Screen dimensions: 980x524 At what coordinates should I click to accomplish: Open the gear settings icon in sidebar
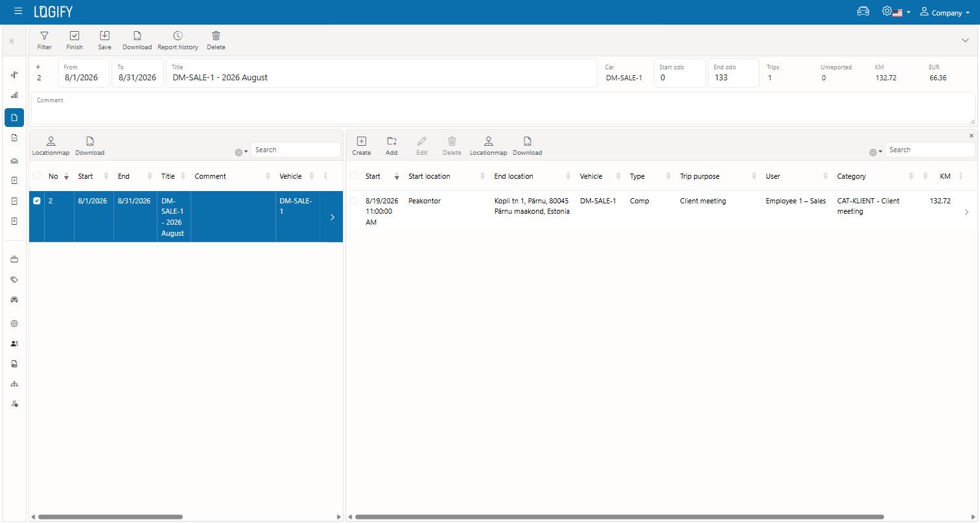(x=14, y=323)
